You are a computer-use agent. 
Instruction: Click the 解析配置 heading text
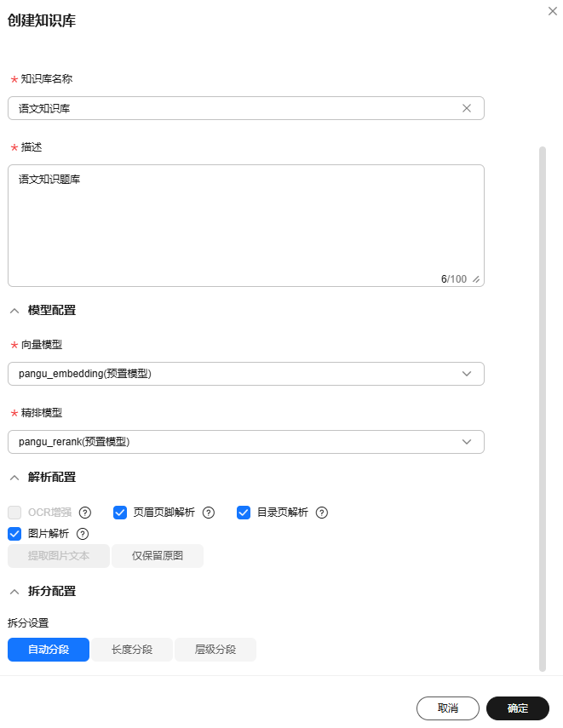click(52, 477)
